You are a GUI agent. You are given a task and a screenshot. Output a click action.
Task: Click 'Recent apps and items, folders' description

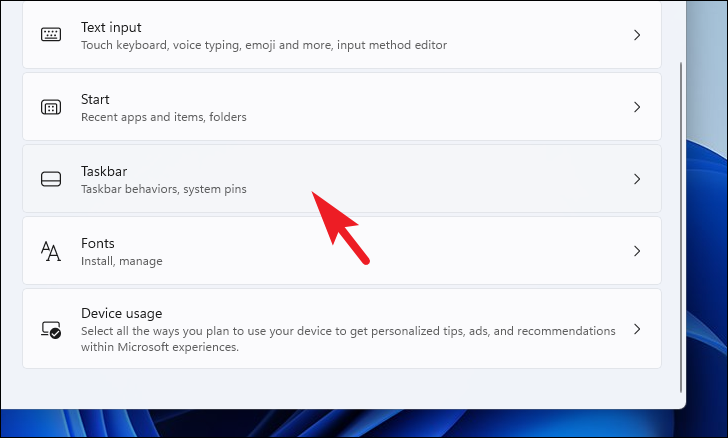tap(163, 117)
